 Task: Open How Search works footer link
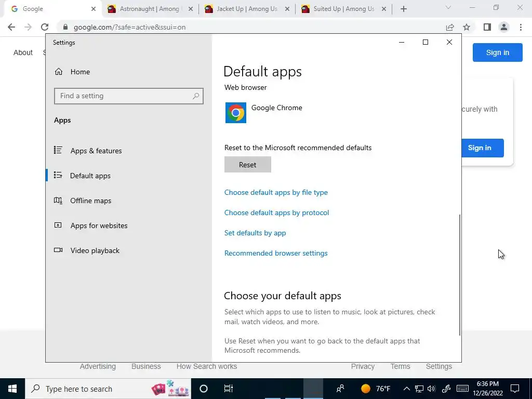pos(207,366)
